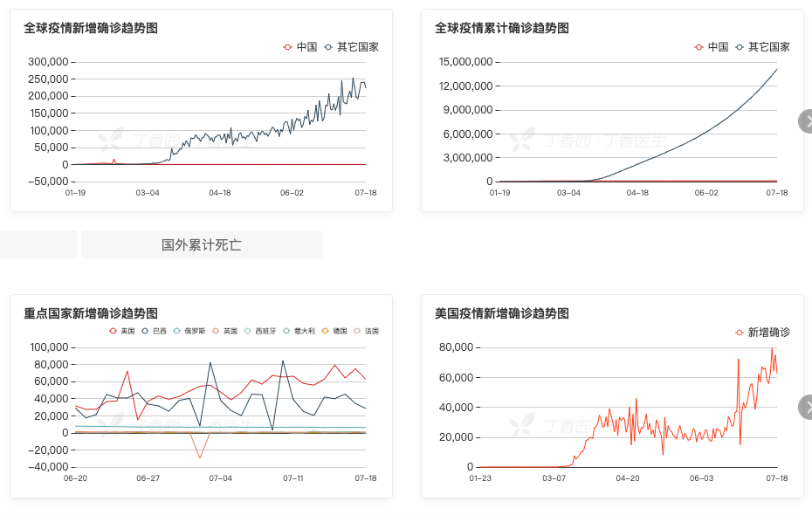The width and height of the screenshot is (812, 515).
Task: Click the 全球疫情新增确诊趋势图 title
Action: pyautogui.click(x=91, y=28)
